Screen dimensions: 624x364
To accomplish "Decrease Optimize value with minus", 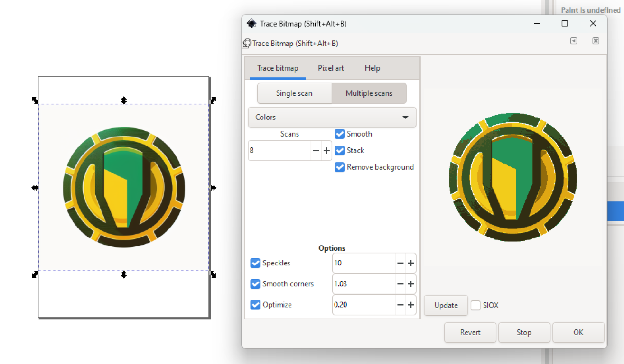I will pos(400,305).
